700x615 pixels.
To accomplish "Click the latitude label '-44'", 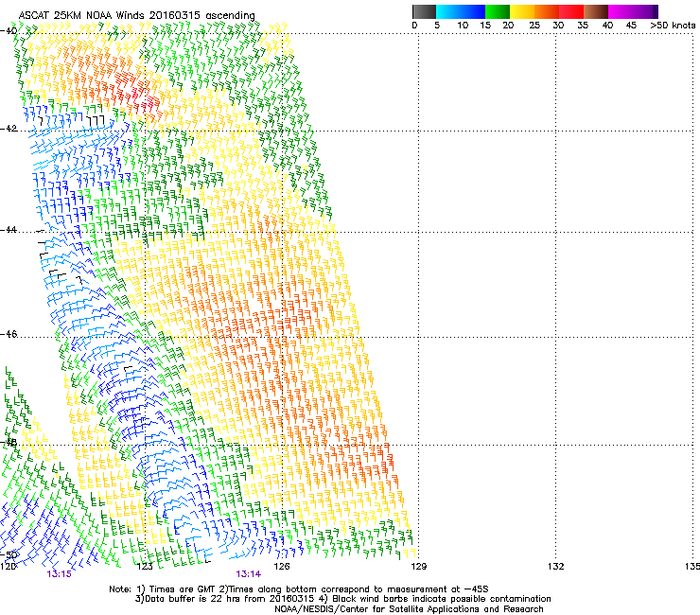I will 9,230.
